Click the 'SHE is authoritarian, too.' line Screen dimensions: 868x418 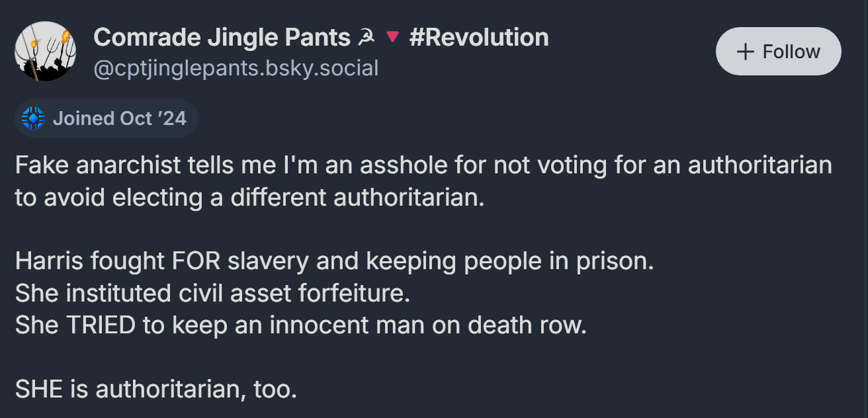(155, 389)
